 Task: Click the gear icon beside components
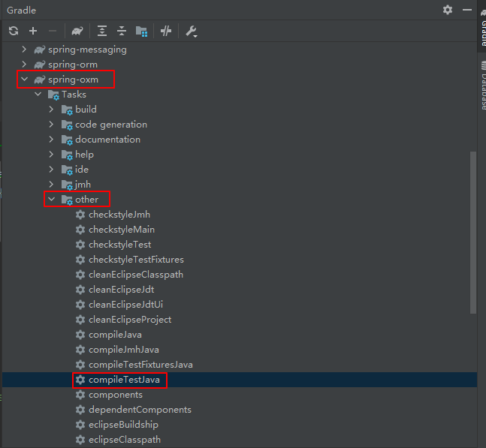coord(80,395)
